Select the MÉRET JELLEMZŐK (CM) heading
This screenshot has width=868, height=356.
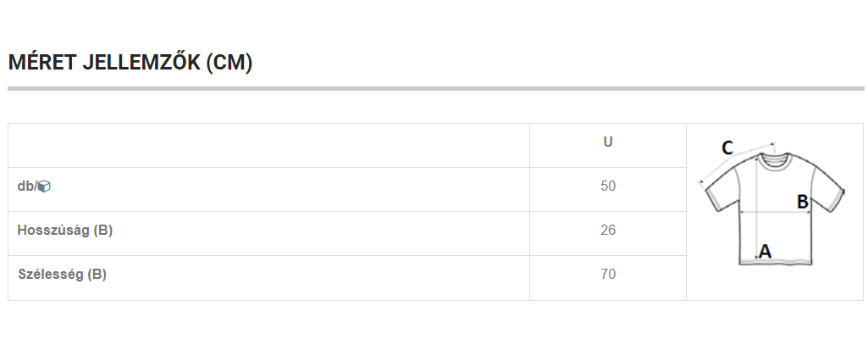pos(130,62)
